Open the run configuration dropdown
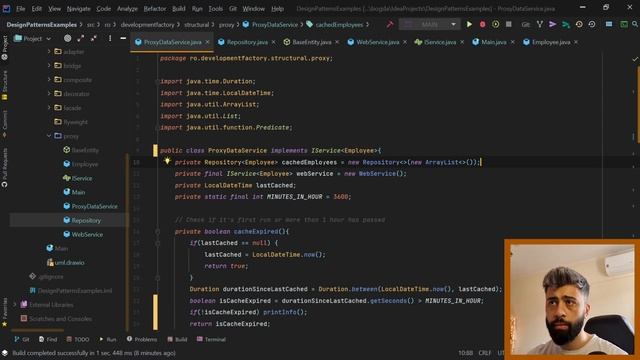The width and height of the screenshot is (640, 360). (429, 24)
